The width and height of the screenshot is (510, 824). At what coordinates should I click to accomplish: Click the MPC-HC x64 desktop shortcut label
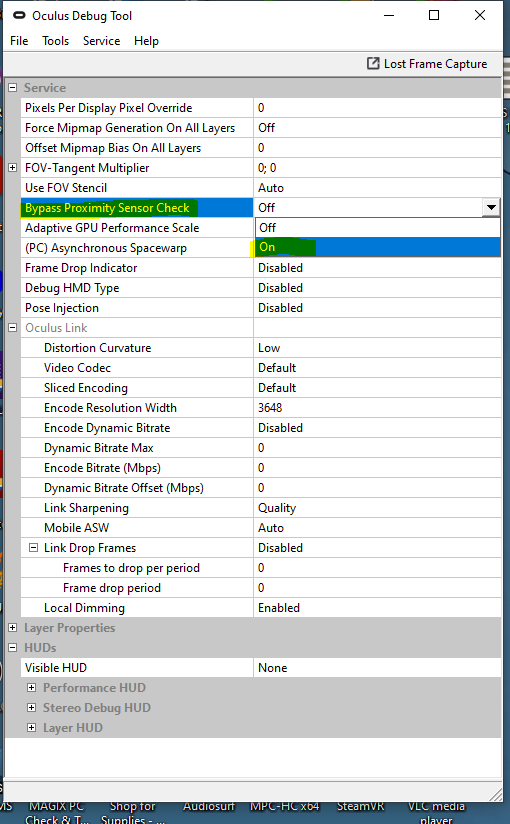click(284, 806)
